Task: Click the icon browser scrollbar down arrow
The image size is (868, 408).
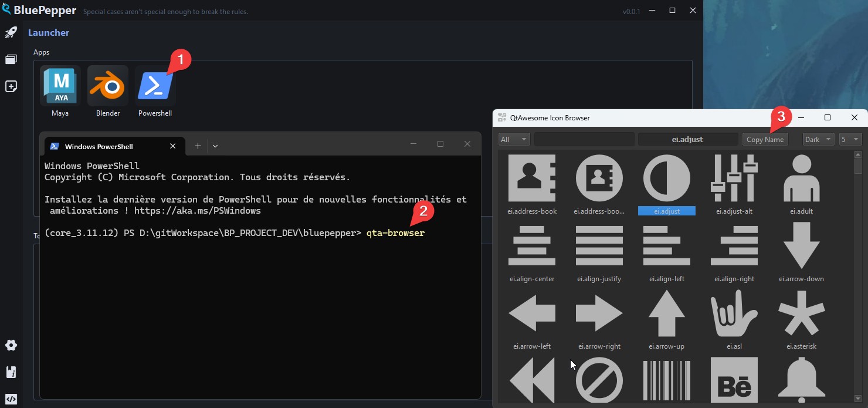Action: [858, 399]
